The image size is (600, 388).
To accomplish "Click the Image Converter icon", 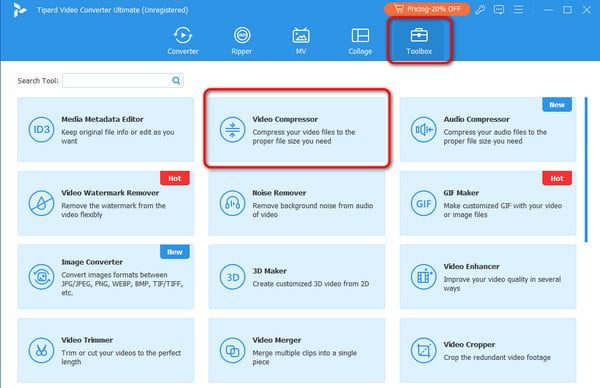I will [41, 277].
